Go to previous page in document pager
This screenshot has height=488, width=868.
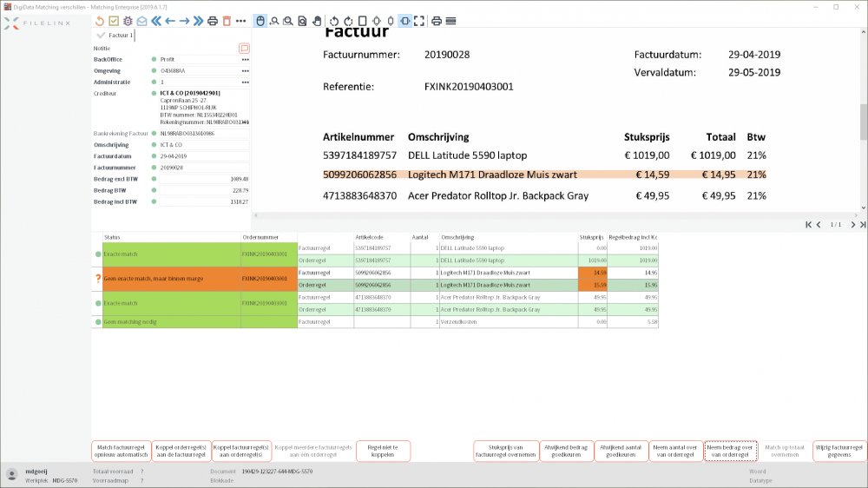pyautogui.click(x=819, y=224)
